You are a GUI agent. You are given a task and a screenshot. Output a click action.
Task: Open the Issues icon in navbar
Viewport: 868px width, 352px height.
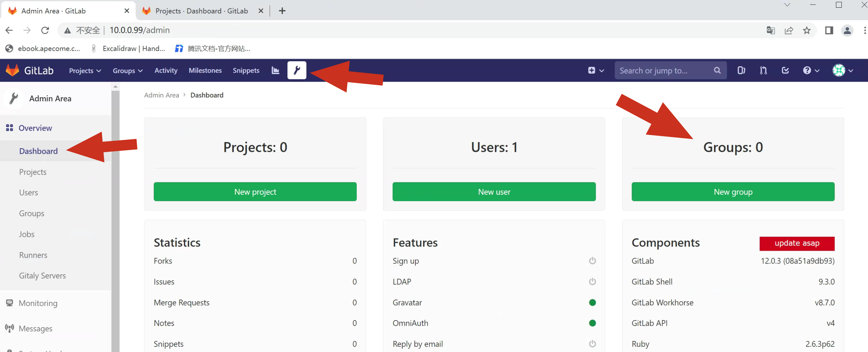[x=741, y=70]
